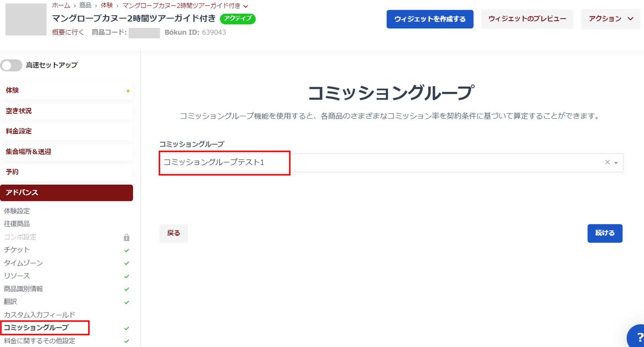Open the コミッショングループ dropdown arrow
The width and height of the screenshot is (644, 347).
[616, 163]
